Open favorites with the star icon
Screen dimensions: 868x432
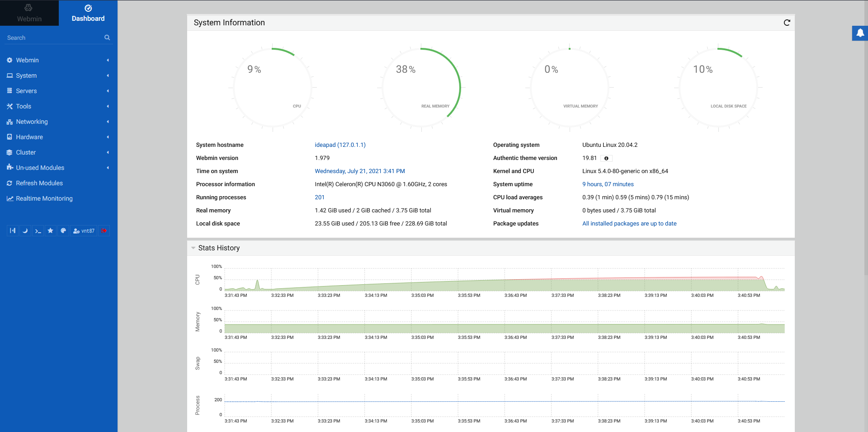tap(51, 231)
